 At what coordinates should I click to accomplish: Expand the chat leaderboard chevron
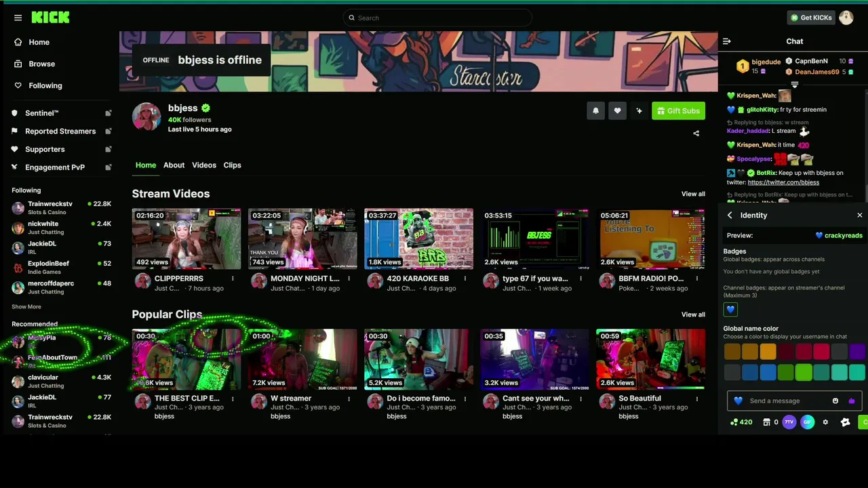tap(794, 85)
